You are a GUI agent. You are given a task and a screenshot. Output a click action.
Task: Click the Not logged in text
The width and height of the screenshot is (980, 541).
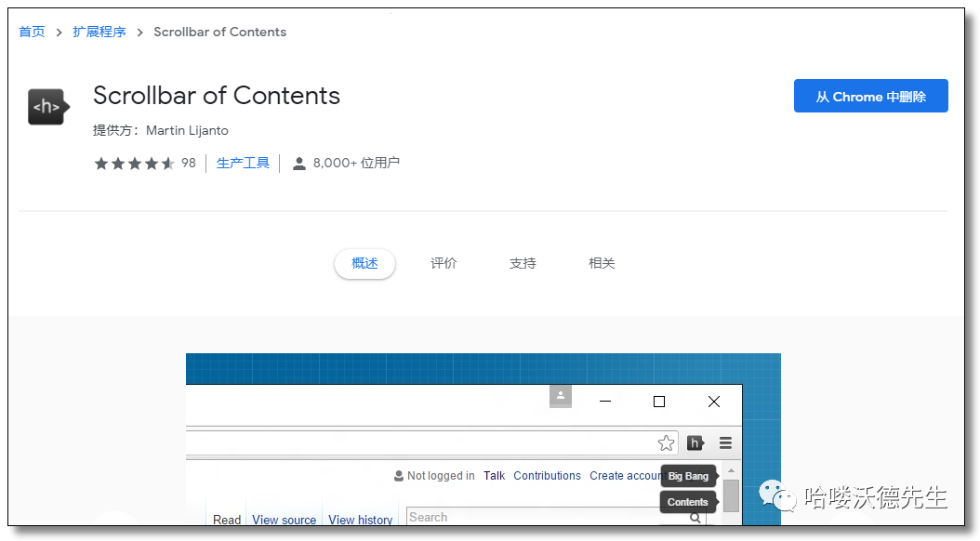coord(441,476)
